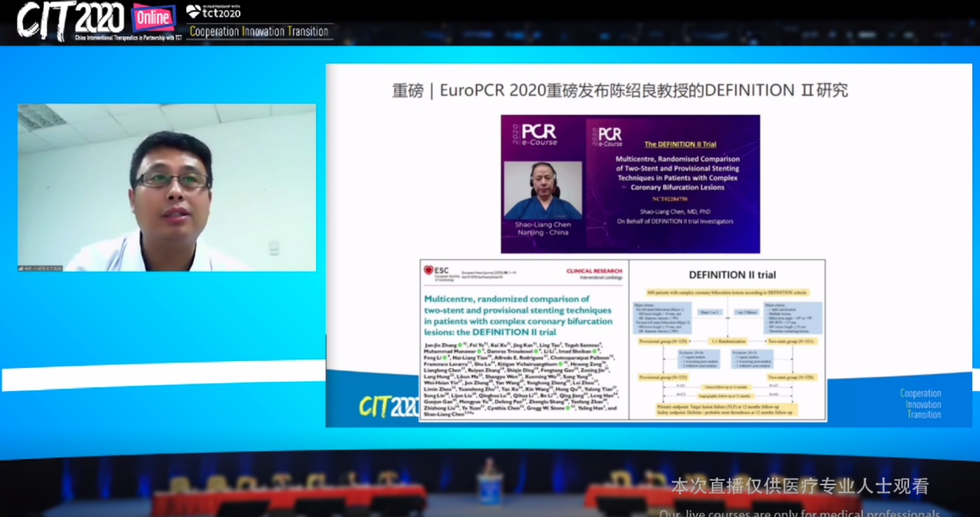Click the green paper title on ESC article
The height and width of the screenshot is (517, 980).
(518, 315)
